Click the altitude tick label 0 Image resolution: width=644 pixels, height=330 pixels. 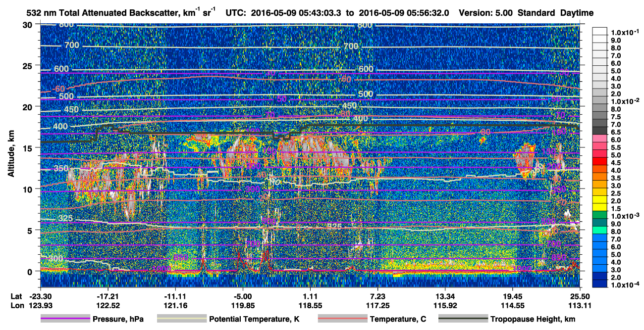pyautogui.click(x=31, y=271)
